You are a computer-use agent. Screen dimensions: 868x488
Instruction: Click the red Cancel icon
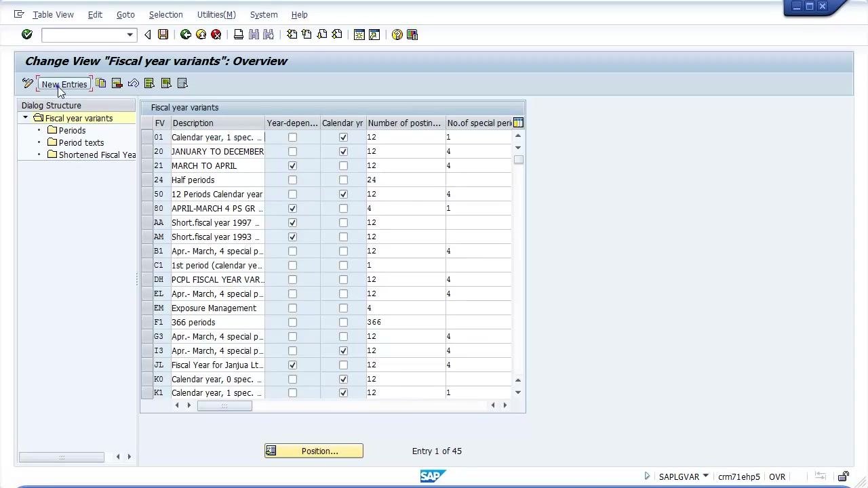pyautogui.click(x=216, y=35)
